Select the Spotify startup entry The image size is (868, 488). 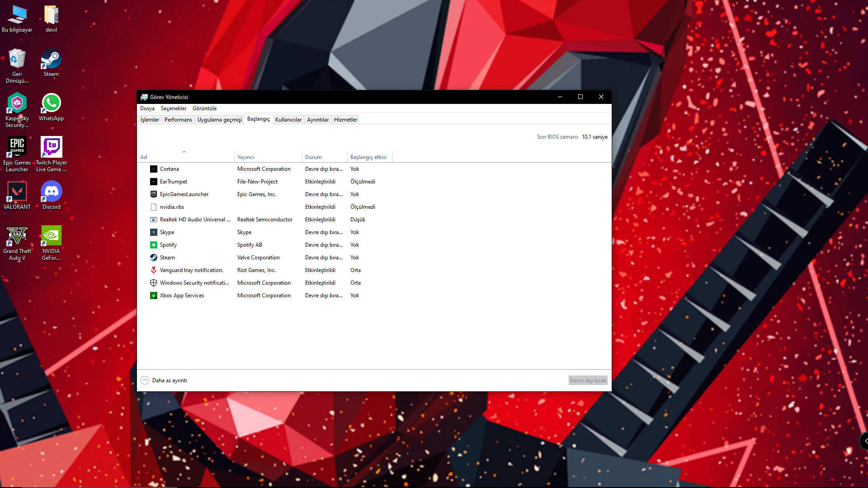168,245
